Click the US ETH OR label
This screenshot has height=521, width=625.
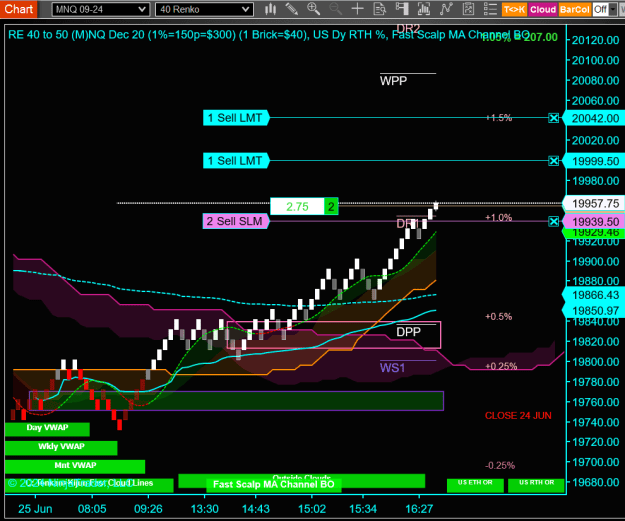475,485
